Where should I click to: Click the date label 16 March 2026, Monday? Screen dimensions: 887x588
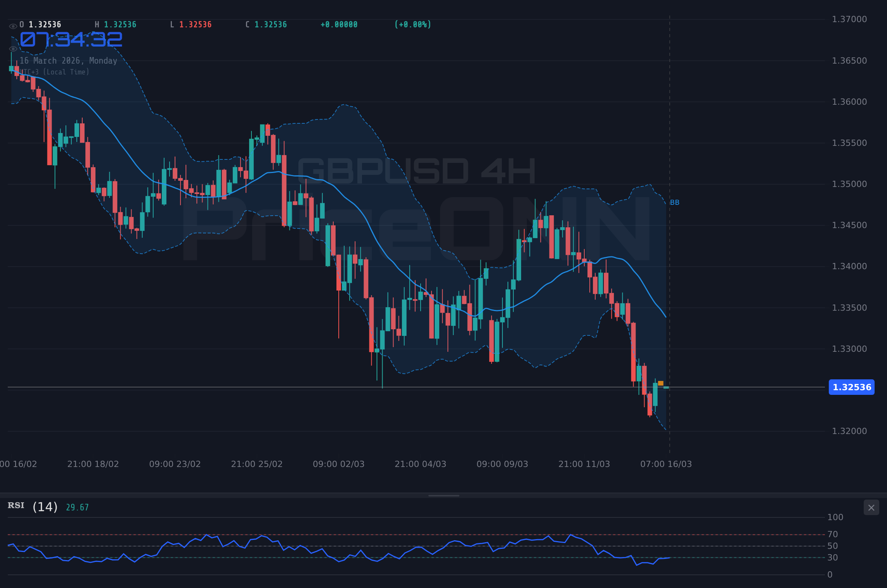(x=68, y=61)
